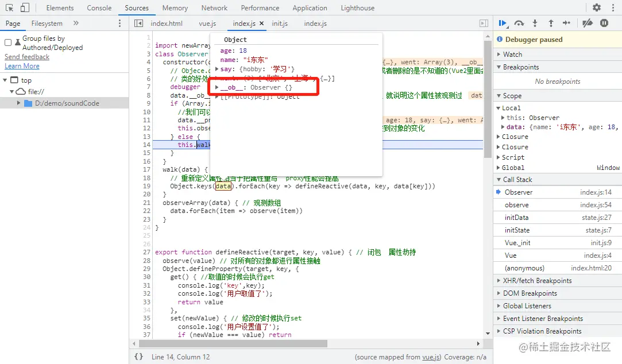The height and width of the screenshot is (364, 622).
Task: Collapse the Local scope
Action: pos(499,108)
